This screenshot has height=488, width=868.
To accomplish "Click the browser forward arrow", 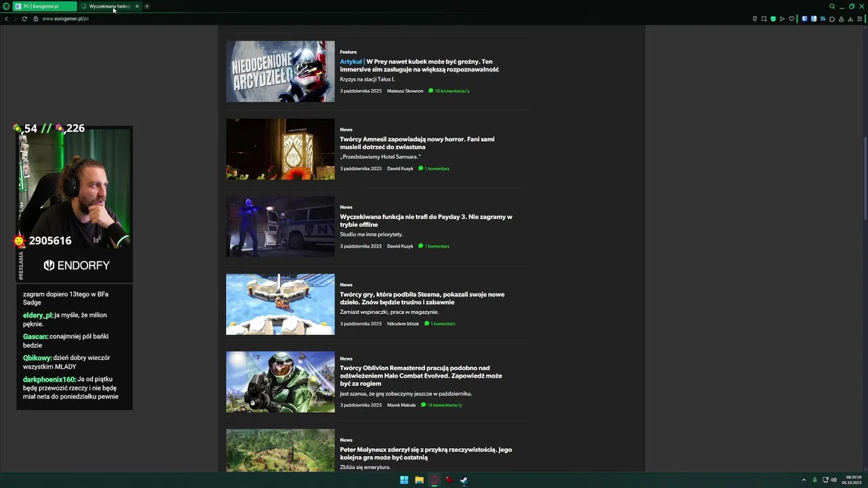I will [x=15, y=18].
